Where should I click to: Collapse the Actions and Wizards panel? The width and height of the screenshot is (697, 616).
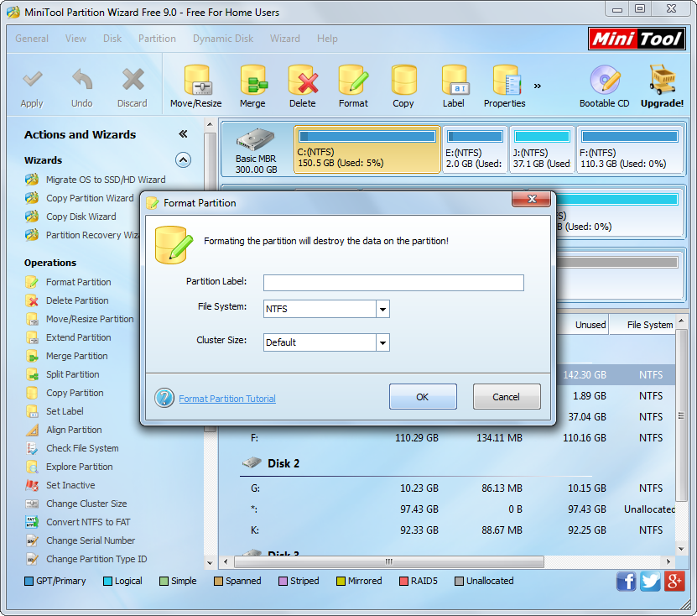(x=183, y=134)
